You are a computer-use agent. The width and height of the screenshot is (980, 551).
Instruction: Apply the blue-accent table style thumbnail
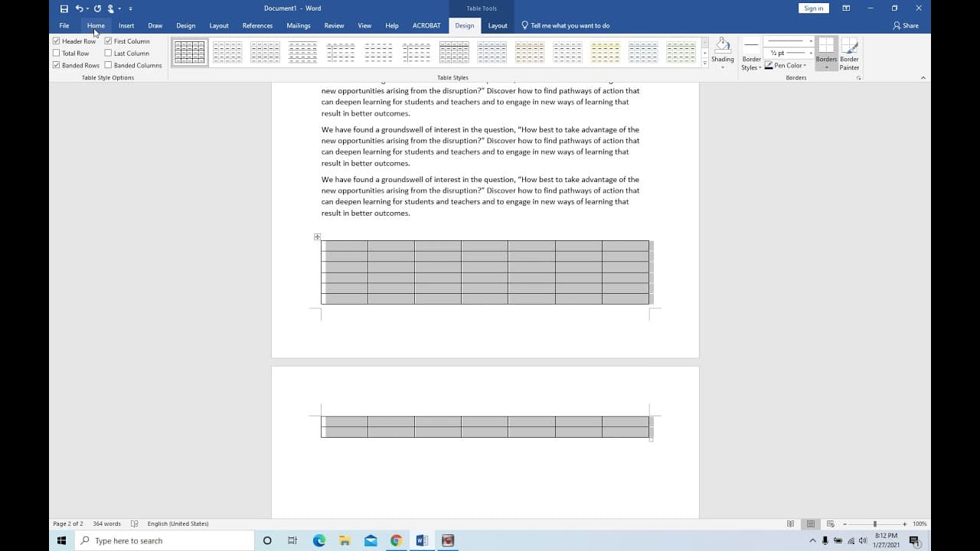[492, 52]
